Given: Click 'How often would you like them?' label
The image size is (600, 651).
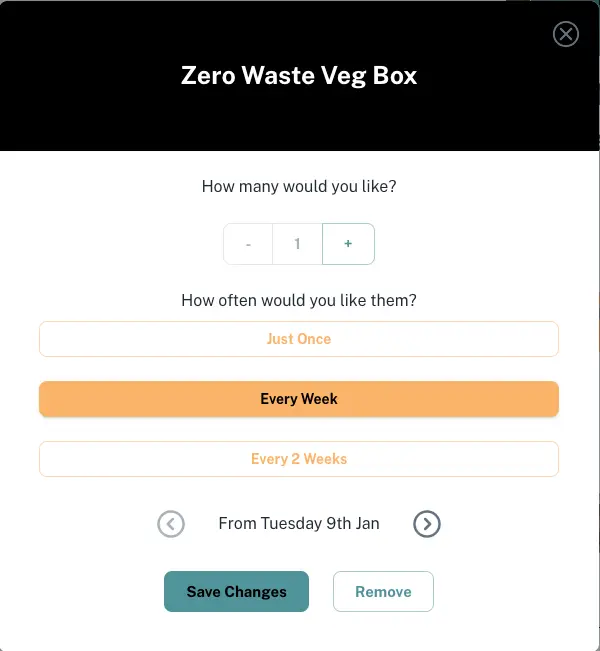Looking at the screenshot, I should pyautogui.click(x=299, y=300).
